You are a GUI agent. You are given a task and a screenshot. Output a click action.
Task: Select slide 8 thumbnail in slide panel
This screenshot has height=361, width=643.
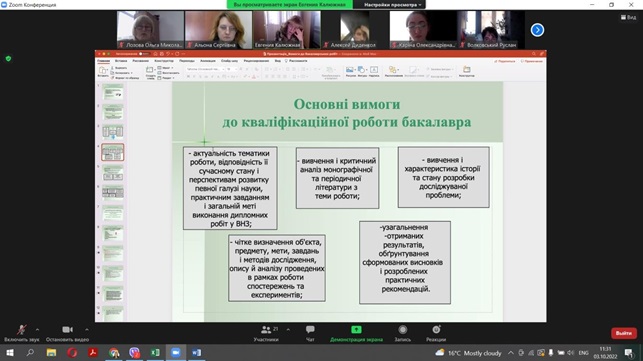(x=113, y=233)
